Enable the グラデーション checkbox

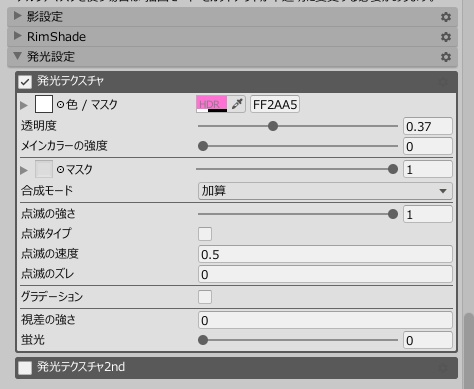click(205, 297)
